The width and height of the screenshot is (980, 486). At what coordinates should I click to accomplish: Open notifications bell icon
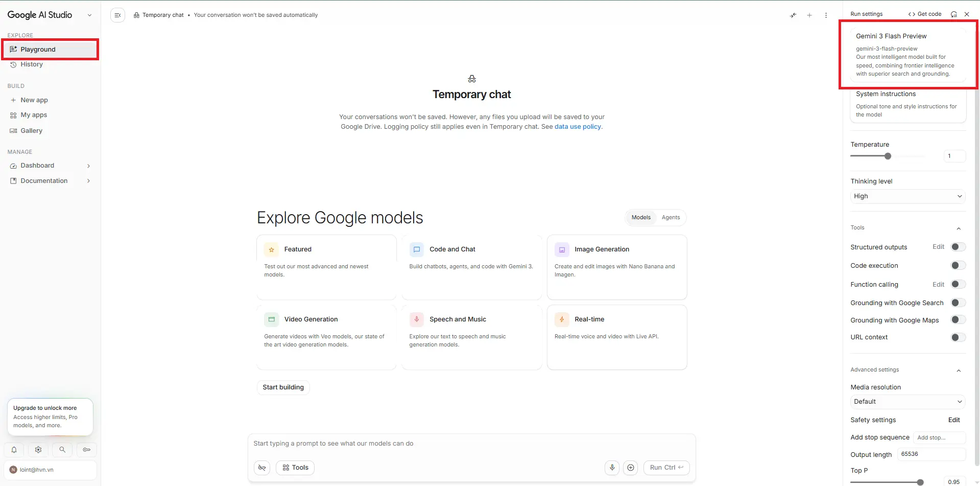pyautogui.click(x=14, y=450)
